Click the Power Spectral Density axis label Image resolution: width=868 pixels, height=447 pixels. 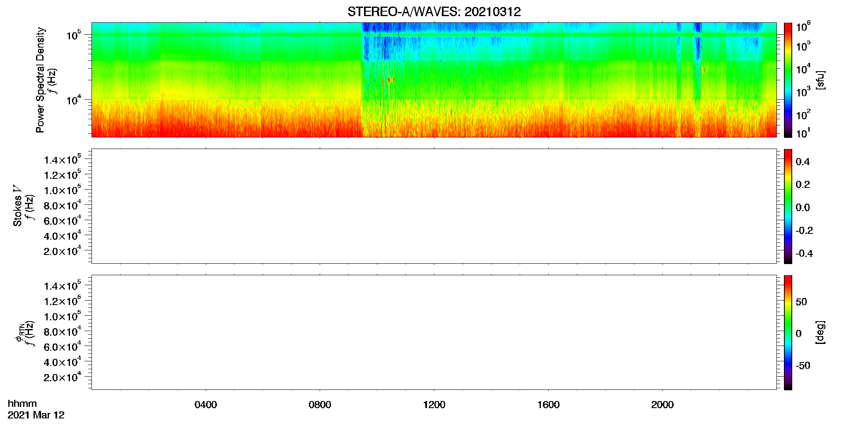tap(40, 80)
